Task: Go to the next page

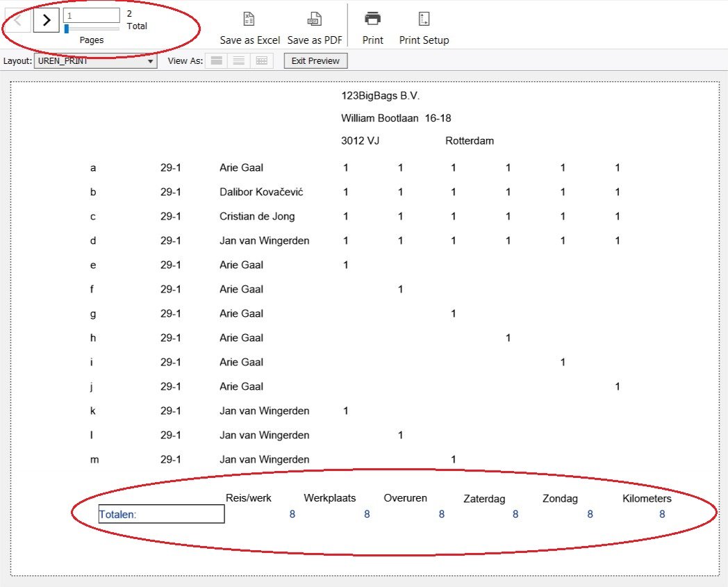Action: [46, 20]
